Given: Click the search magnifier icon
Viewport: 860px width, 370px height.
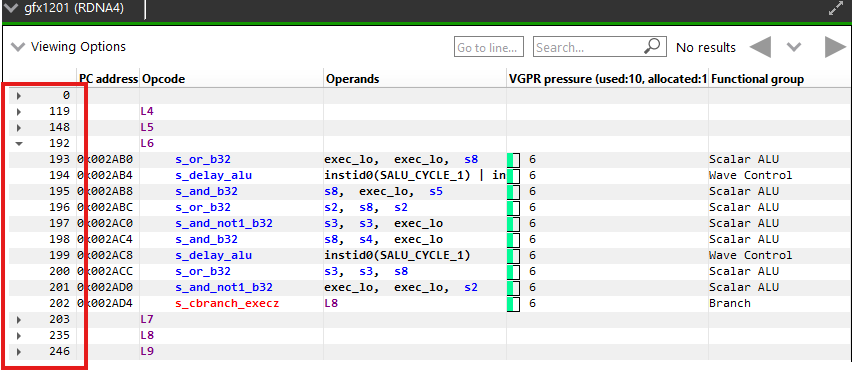Looking at the screenshot, I should 652,47.
